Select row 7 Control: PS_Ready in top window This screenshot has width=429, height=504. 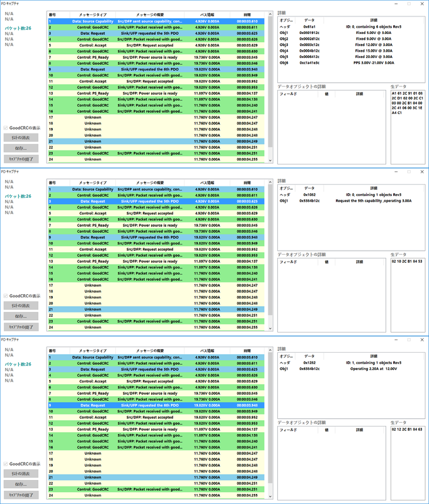coord(156,57)
